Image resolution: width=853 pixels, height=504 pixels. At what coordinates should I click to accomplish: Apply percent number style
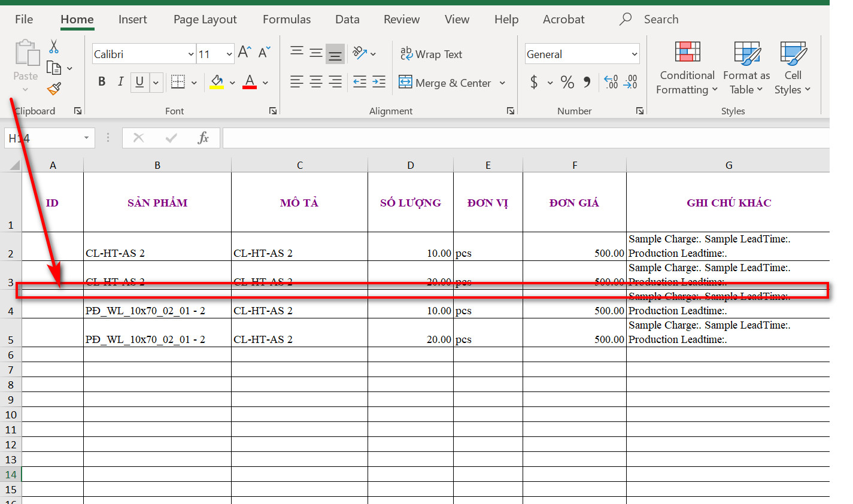567,82
